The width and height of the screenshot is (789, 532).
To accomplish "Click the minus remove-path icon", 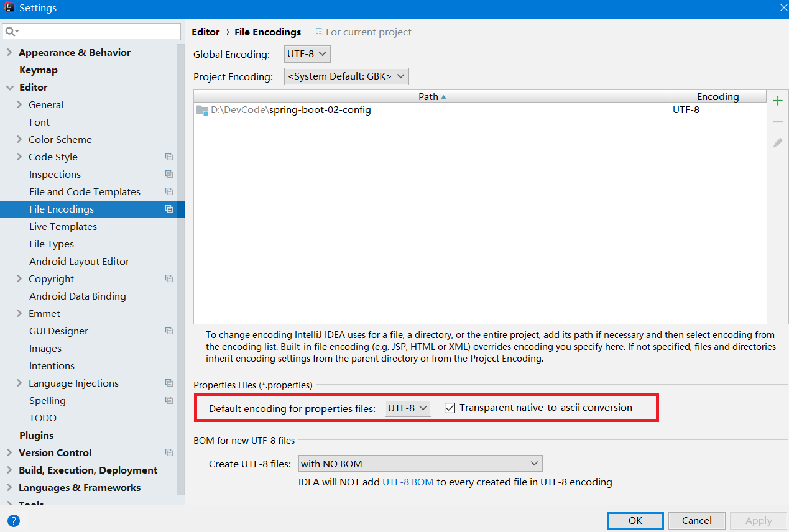I will (777, 122).
